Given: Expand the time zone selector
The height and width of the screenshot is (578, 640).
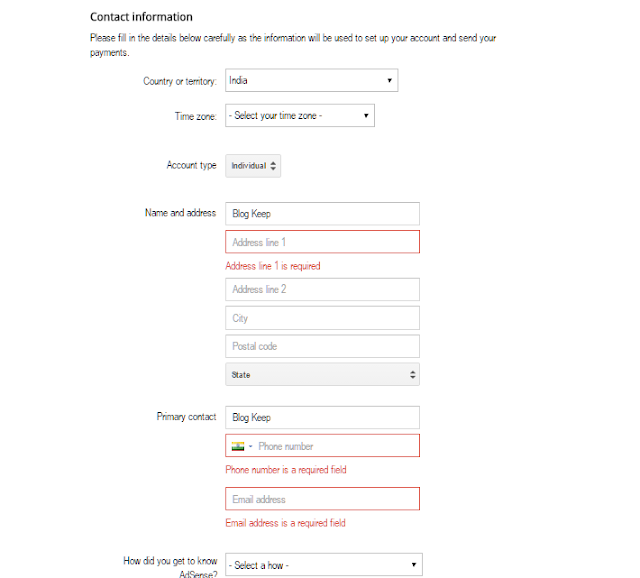Looking at the screenshot, I should tap(299, 116).
